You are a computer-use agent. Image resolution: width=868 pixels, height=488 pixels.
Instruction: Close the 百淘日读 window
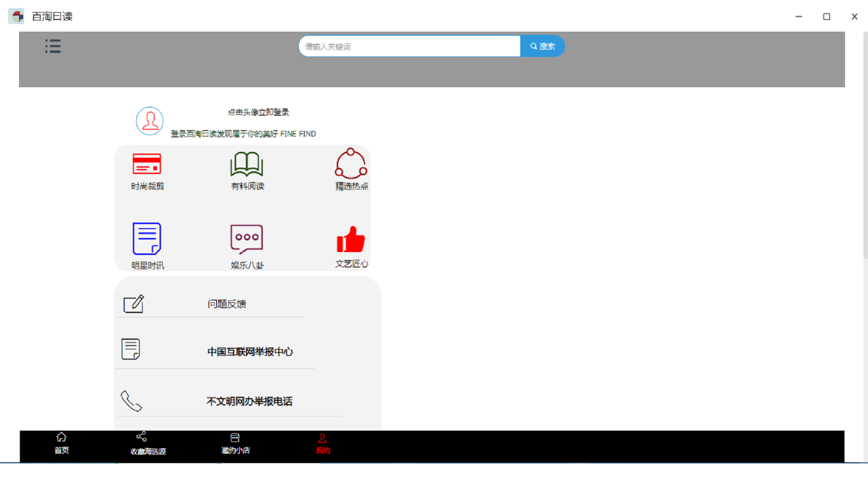tap(854, 16)
